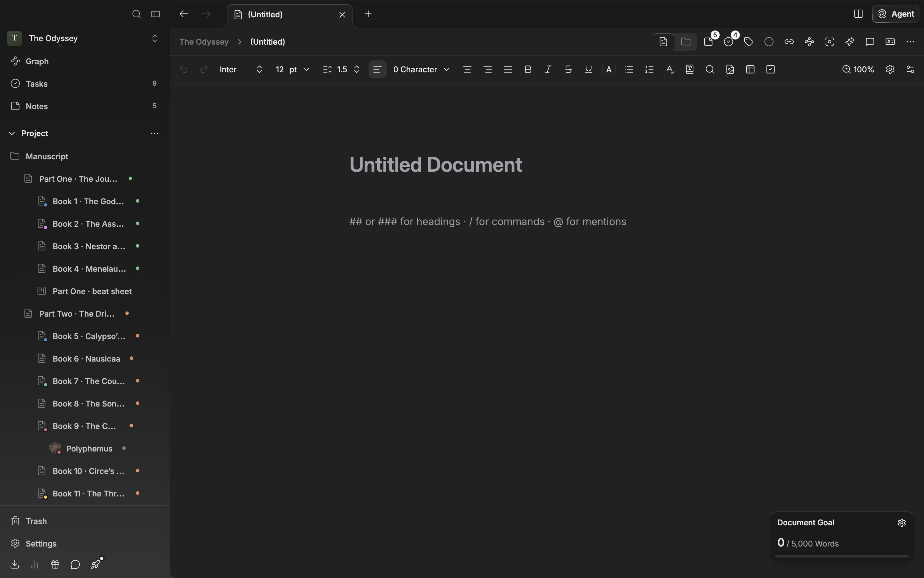Open the more options ellipsis in header
The image size is (924, 578).
pos(911,42)
